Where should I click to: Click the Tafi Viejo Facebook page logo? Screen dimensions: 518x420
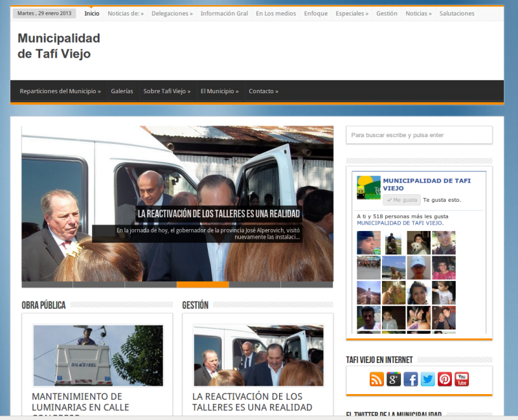(368, 188)
